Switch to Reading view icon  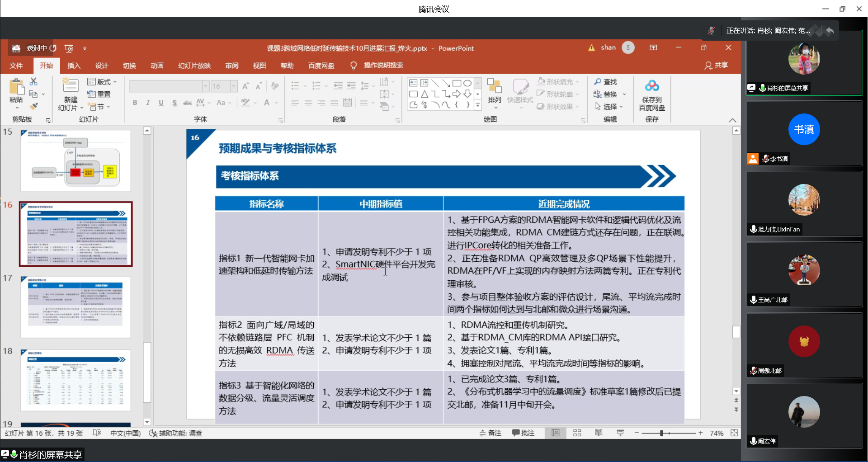[x=599, y=433]
